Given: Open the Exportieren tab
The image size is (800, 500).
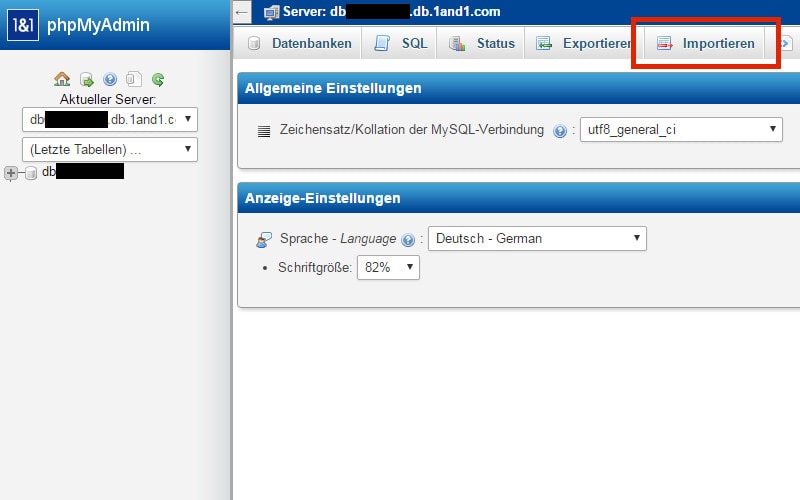Looking at the screenshot, I should point(583,43).
